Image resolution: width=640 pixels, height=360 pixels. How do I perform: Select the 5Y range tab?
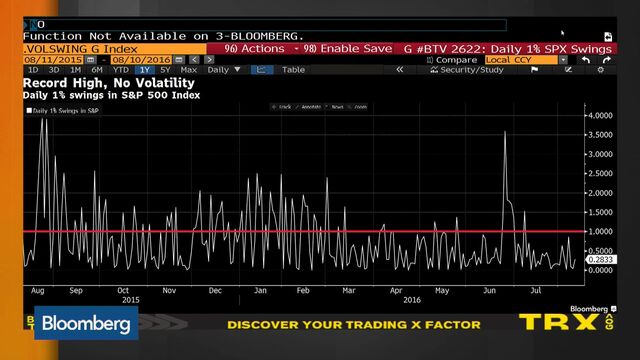click(x=165, y=70)
